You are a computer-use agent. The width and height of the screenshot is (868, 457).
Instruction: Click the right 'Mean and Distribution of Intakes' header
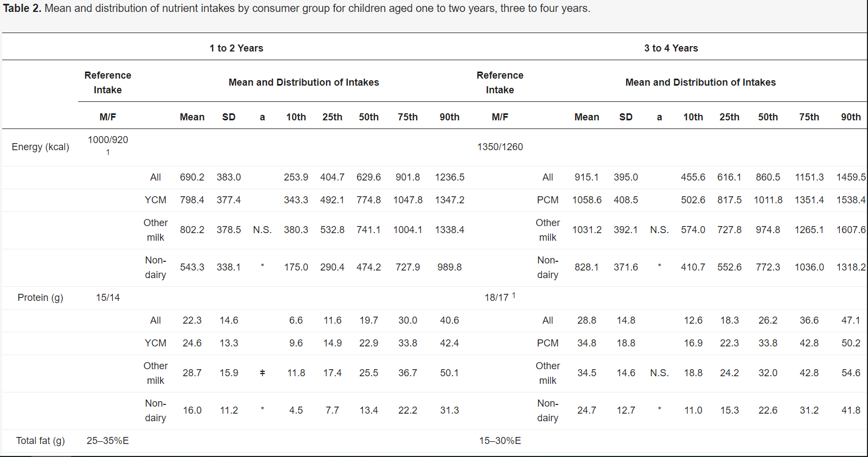[x=701, y=82]
